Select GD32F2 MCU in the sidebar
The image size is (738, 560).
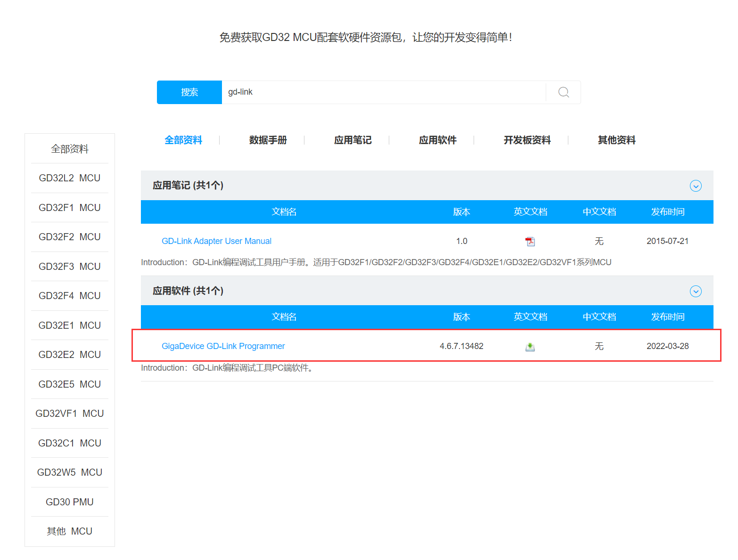(70, 237)
